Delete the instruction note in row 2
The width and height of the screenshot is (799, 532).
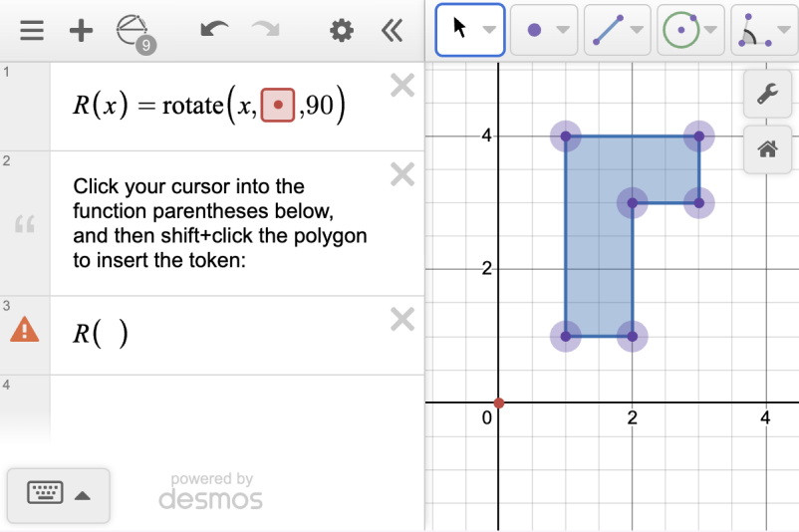click(x=401, y=175)
